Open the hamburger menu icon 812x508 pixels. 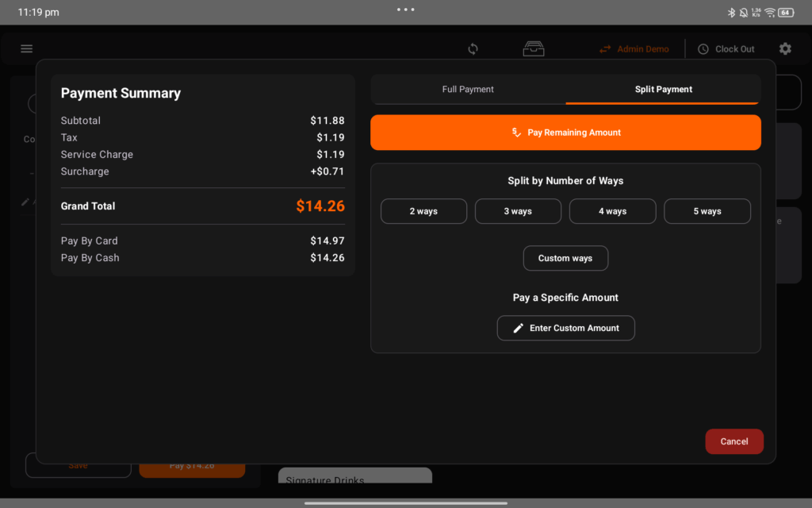(27, 49)
